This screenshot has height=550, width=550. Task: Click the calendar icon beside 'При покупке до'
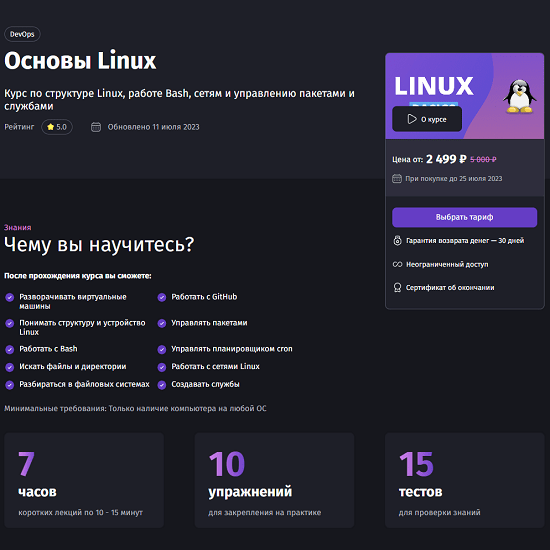click(x=397, y=179)
